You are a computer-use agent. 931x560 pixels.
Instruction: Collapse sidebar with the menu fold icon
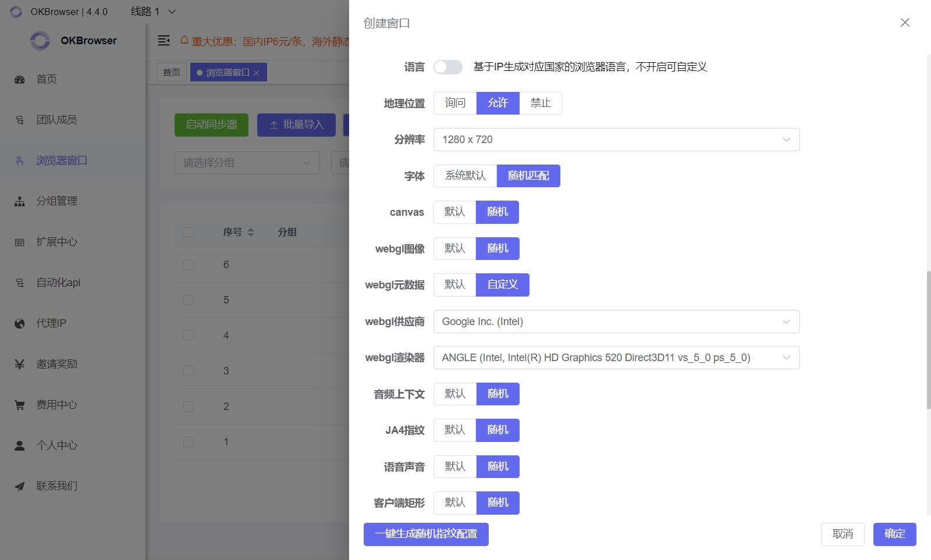[164, 41]
